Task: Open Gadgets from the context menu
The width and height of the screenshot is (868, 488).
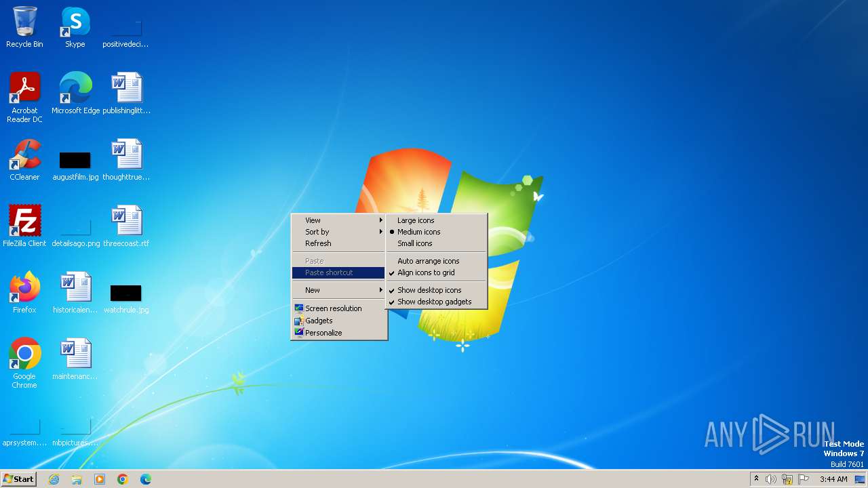Action: tap(338, 321)
